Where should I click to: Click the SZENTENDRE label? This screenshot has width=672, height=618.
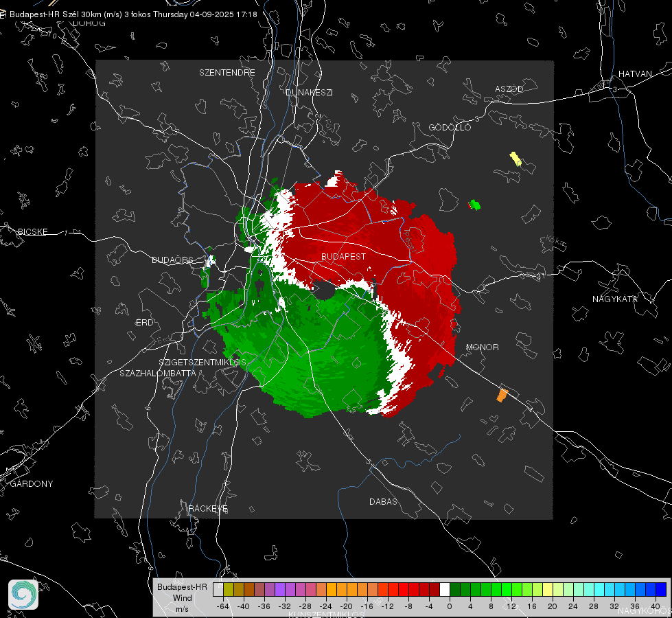pos(227,73)
